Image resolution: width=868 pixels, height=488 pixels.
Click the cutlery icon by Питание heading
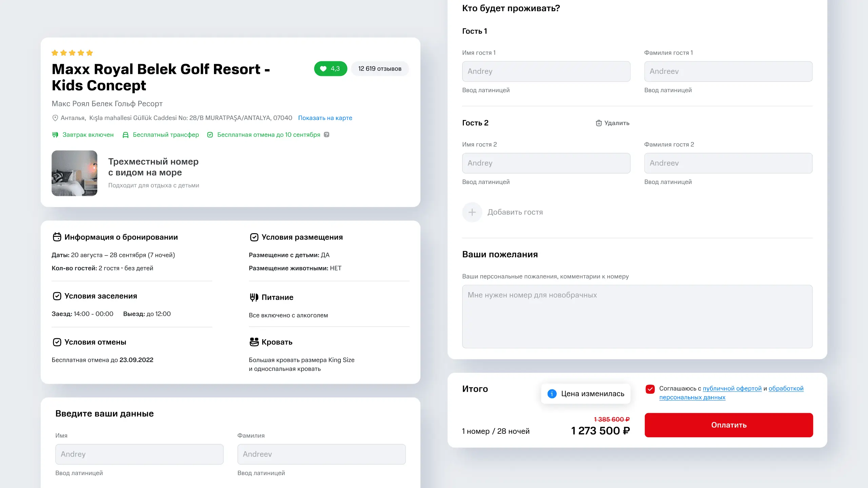(x=254, y=297)
